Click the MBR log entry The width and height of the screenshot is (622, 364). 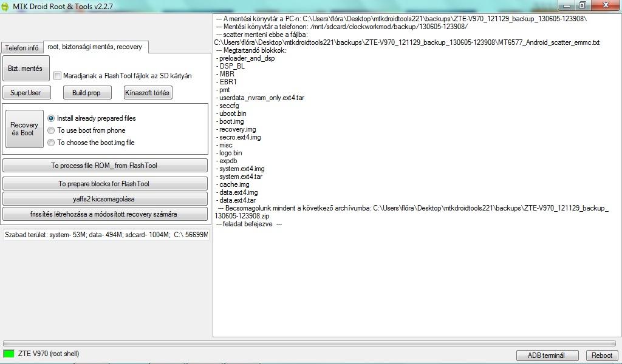point(225,73)
